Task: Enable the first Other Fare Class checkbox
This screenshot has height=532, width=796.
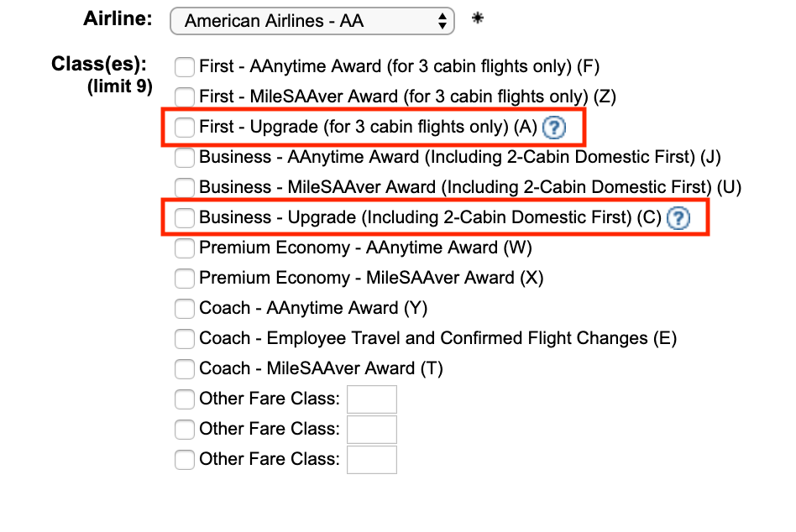Action: tap(185, 399)
